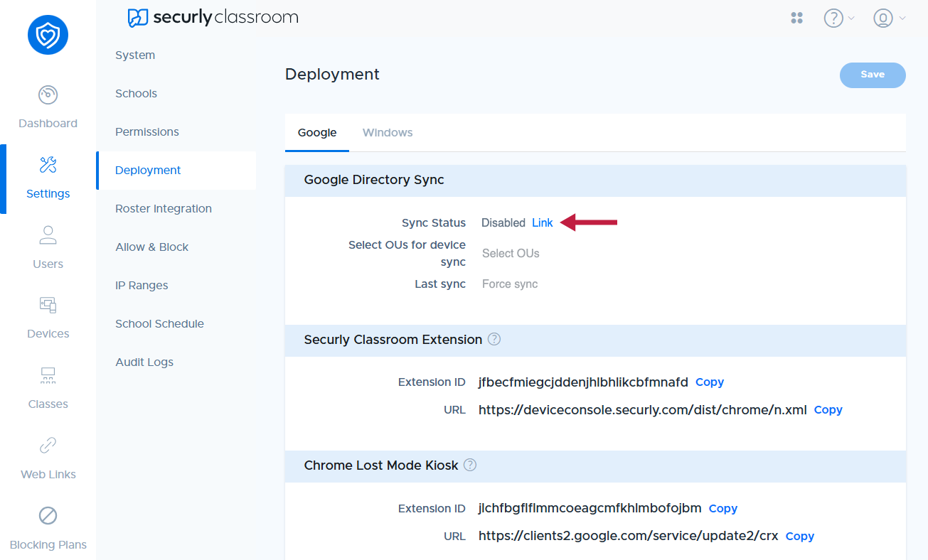Click the Deployment page title
The height and width of the screenshot is (560, 928).
tap(332, 74)
